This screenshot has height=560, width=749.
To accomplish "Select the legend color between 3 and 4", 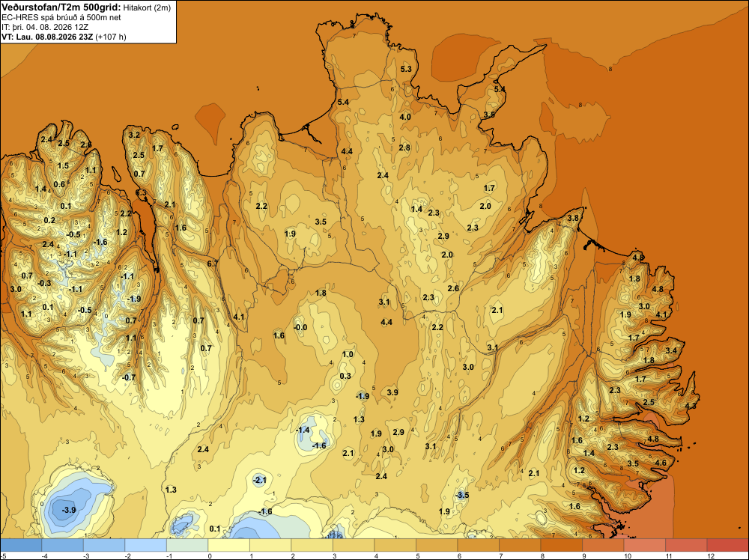I will pyautogui.click(x=354, y=545).
